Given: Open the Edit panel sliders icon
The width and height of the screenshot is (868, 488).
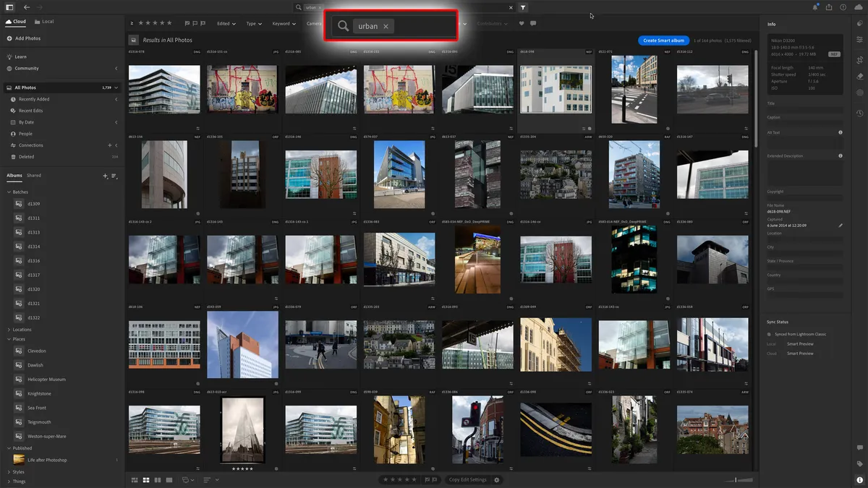Looking at the screenshot, I should (x=859, y=40).
